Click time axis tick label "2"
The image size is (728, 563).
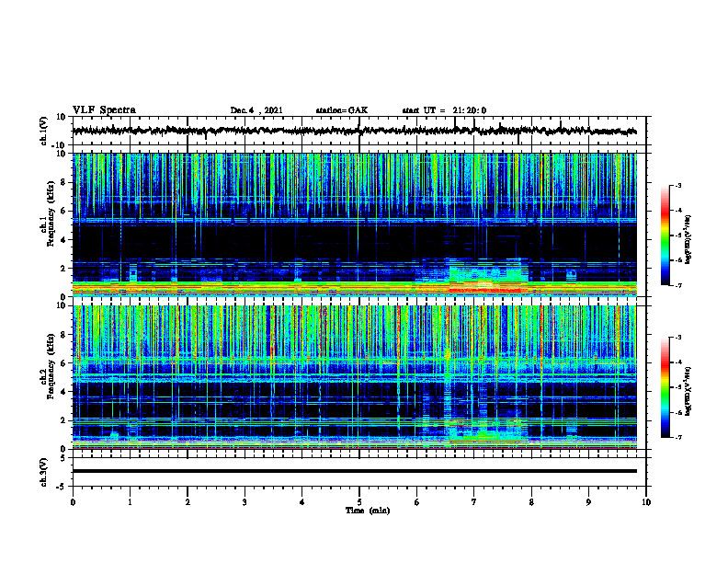coord(188,502)
